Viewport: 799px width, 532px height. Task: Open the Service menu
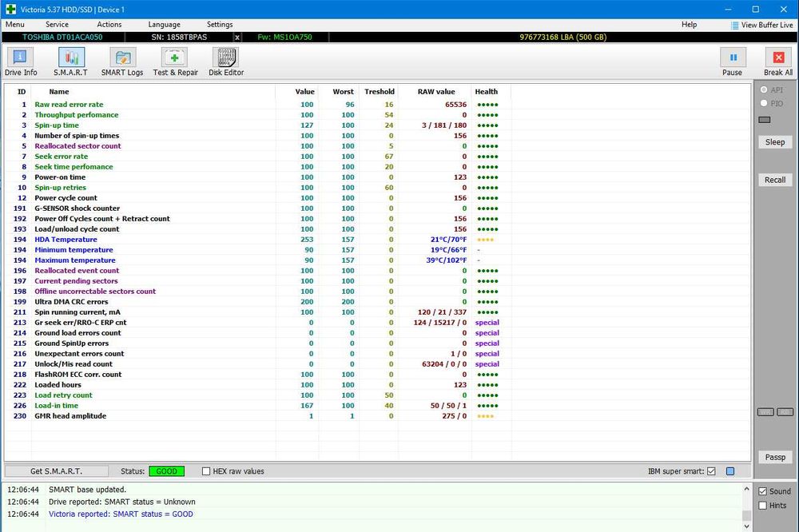tap(57, 25)
